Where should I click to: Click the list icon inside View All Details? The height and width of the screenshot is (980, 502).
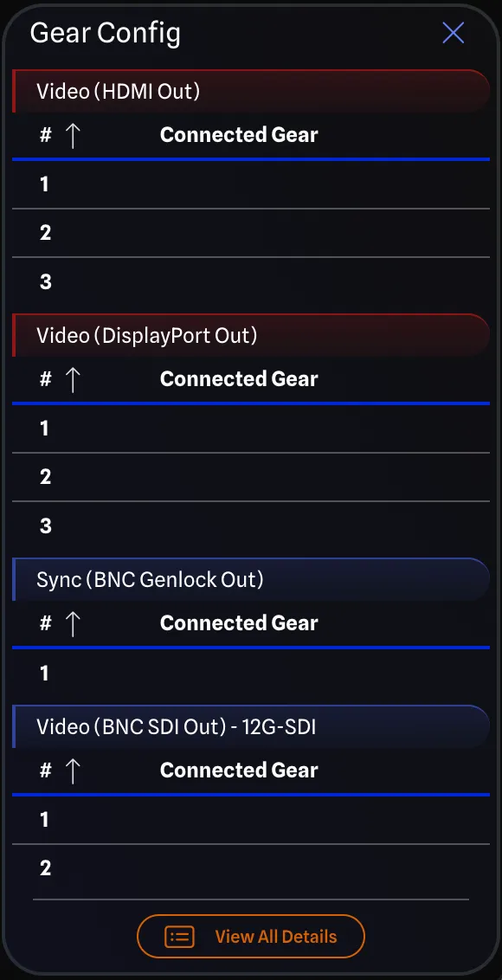[178, 936]
